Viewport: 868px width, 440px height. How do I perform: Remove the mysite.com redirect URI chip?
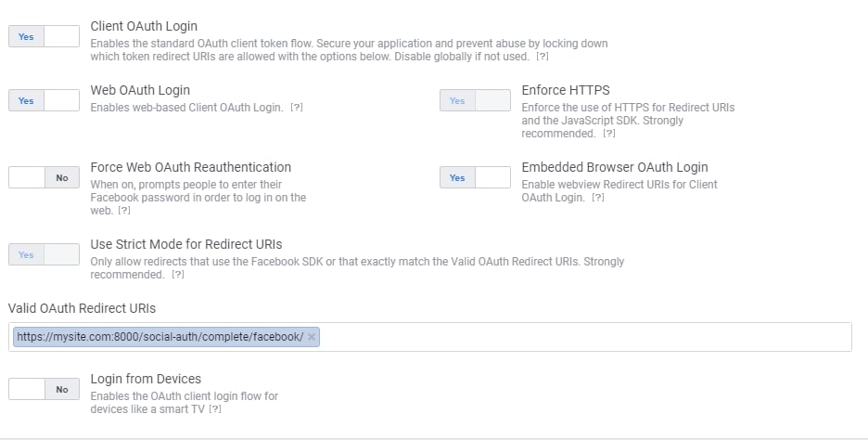point(312,337)
